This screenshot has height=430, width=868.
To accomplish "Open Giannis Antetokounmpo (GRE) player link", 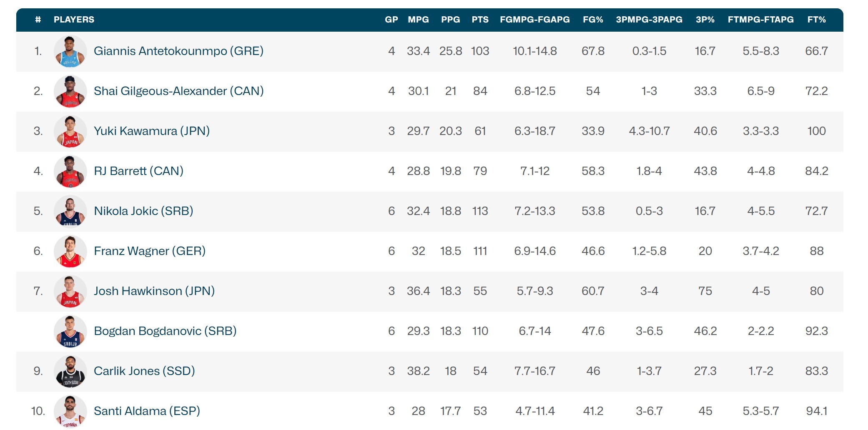I will (178, 51).
